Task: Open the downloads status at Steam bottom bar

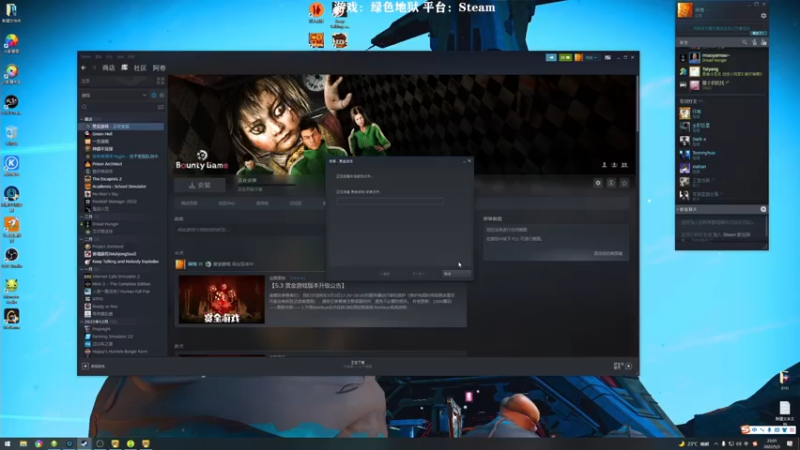Action: (358, 364)
